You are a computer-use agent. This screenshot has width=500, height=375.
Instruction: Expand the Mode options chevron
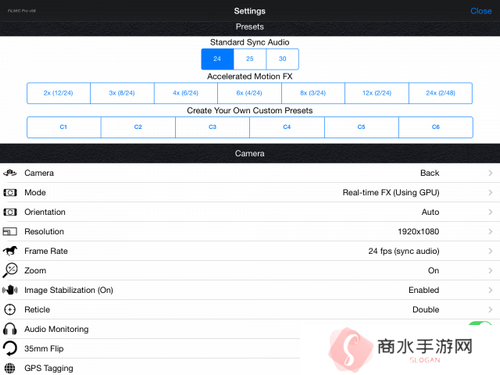point(490,192)
